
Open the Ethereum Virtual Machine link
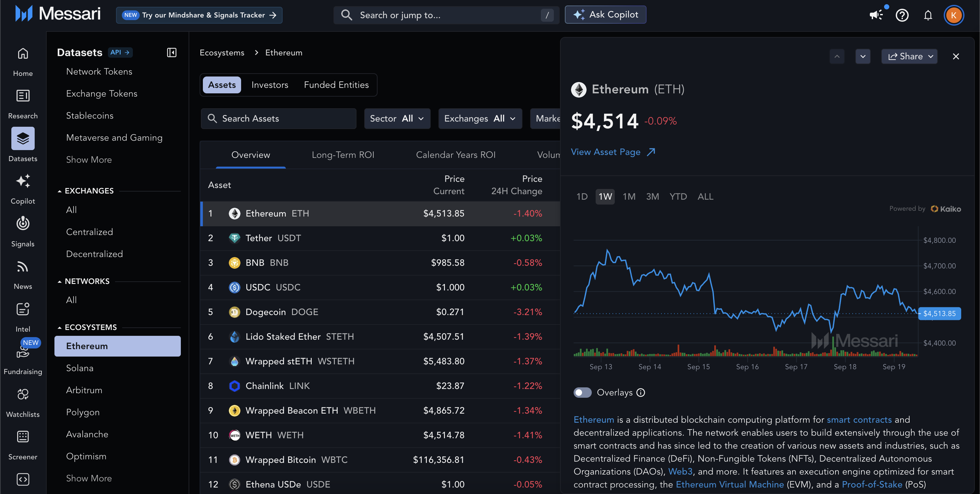(730, 485)
